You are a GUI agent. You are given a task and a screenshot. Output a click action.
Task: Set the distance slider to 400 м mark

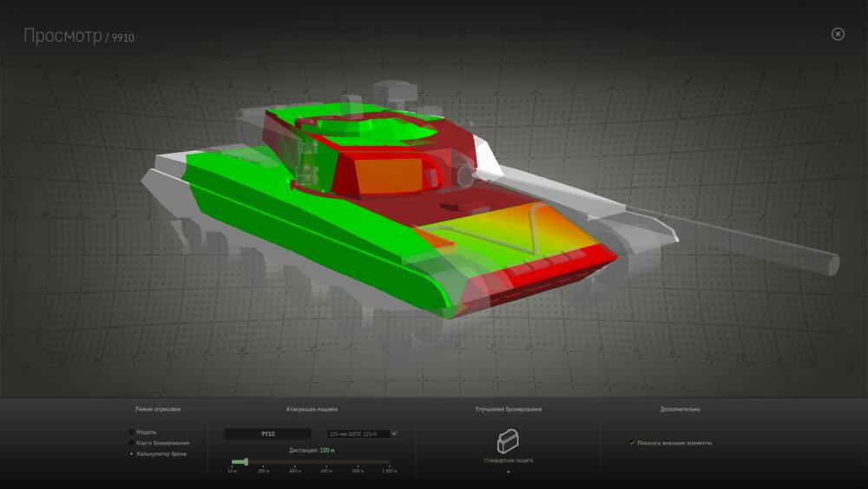pos(294,466)
